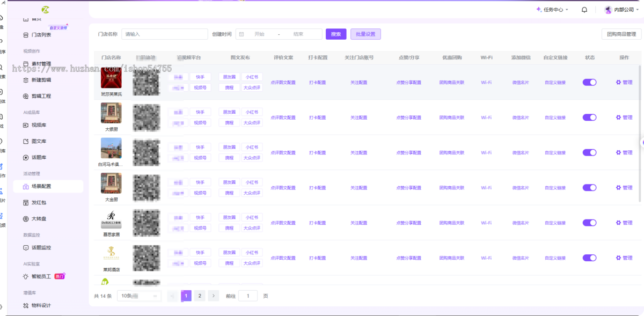Open the 10条 per-page size dropdown
The height and width of the screenshot is (316, 644).
(x=139, y=296)
